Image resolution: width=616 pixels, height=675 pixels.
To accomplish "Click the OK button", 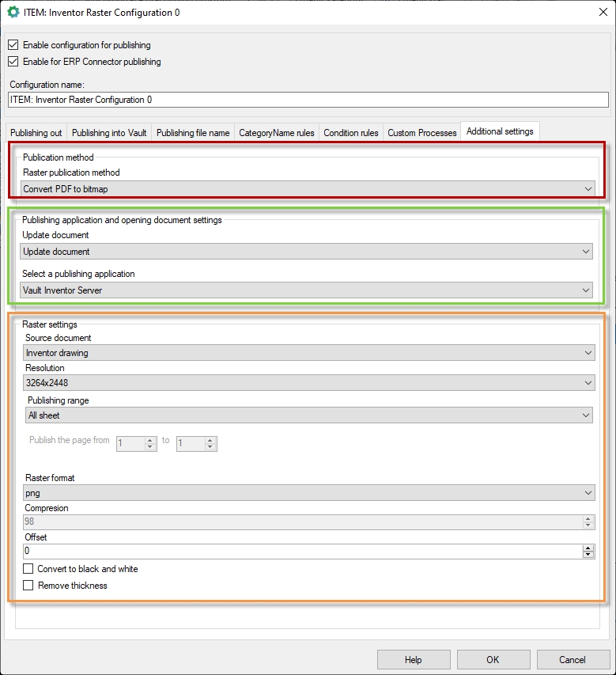I will coord(493,660).
